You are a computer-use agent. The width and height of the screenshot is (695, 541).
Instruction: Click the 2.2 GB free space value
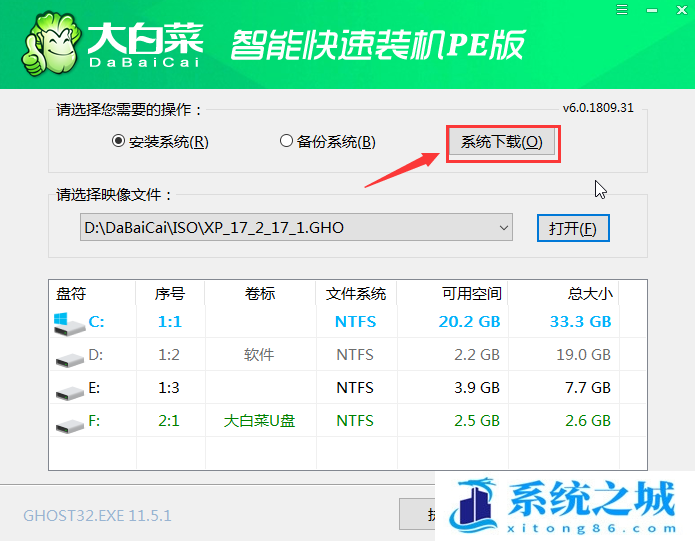(x=477, y=354)
